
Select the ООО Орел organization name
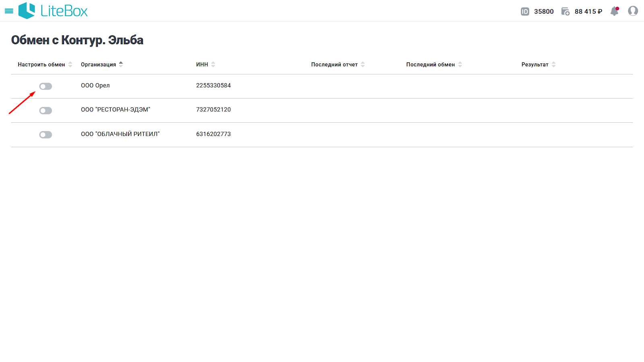point(95,85)
